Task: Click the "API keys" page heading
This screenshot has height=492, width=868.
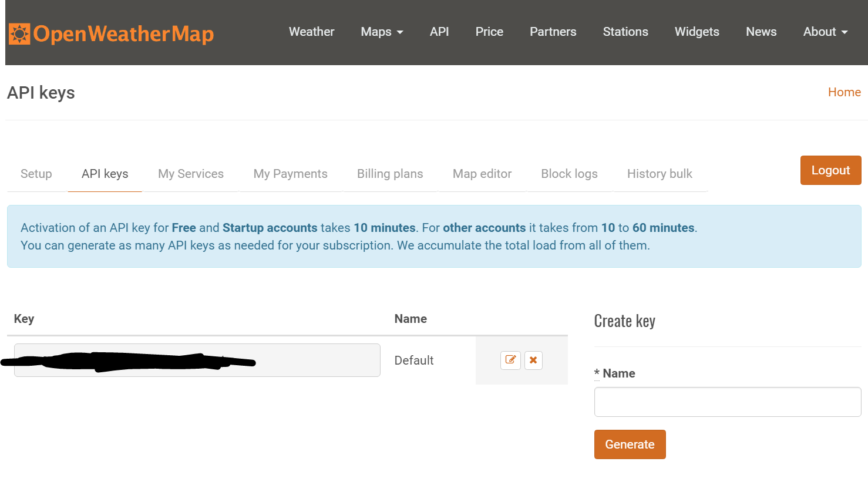Action: (x=41, y=93)
